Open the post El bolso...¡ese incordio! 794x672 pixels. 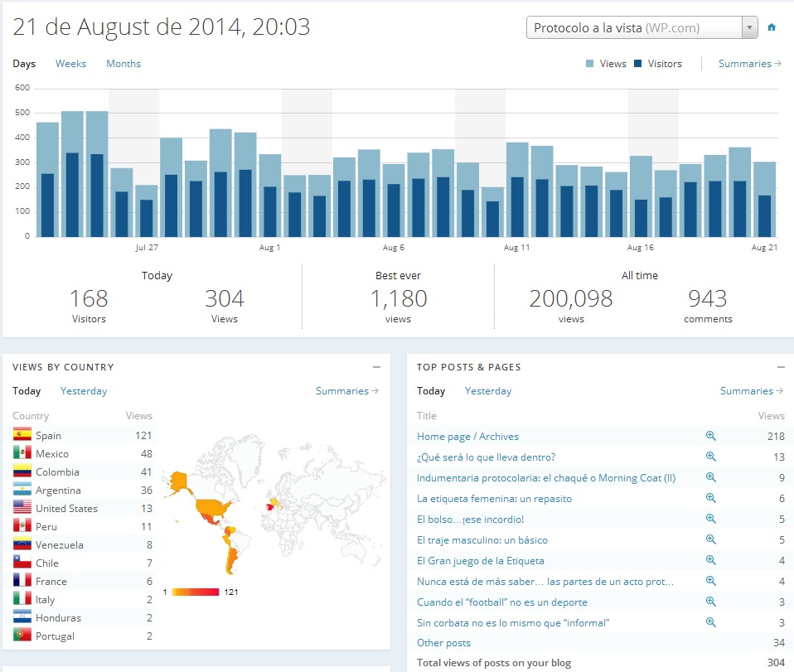[470, 519]
